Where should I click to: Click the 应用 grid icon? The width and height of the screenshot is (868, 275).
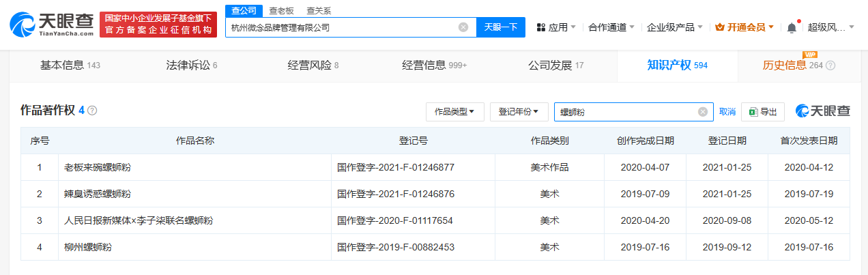click(540, 27)
